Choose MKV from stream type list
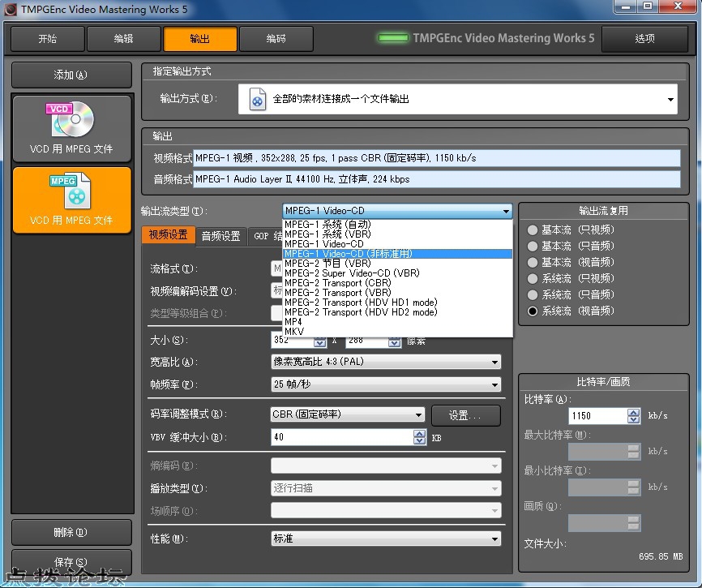 397,332
